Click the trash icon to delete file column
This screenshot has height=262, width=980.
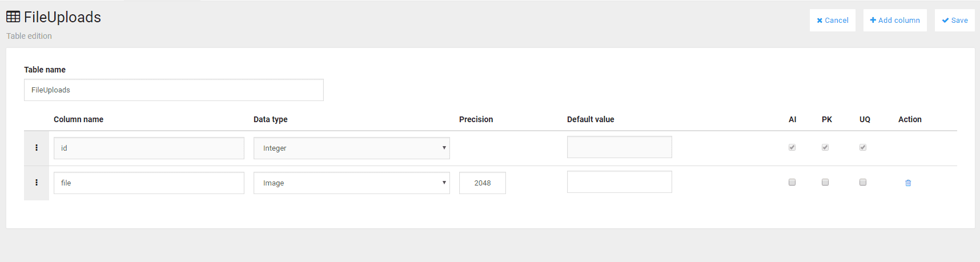pos(908,183)
